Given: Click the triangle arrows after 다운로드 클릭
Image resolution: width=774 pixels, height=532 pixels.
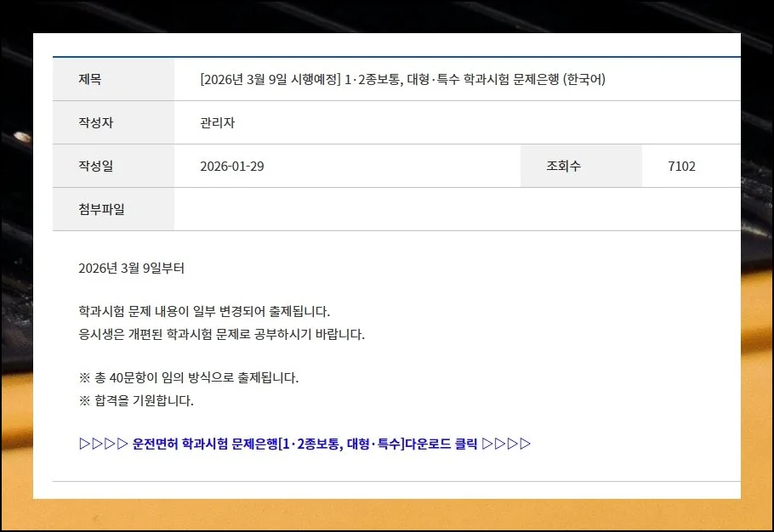Looking at the screenshot, I should [x=506, y=444].
